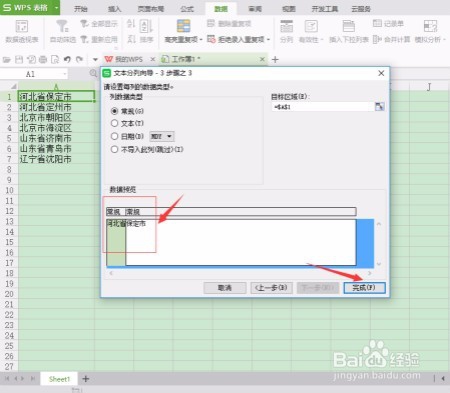Expand the 模拟分析 dropdown arrow
The image size is (450, 393).
pyautogui.click(x=444, y=40)
